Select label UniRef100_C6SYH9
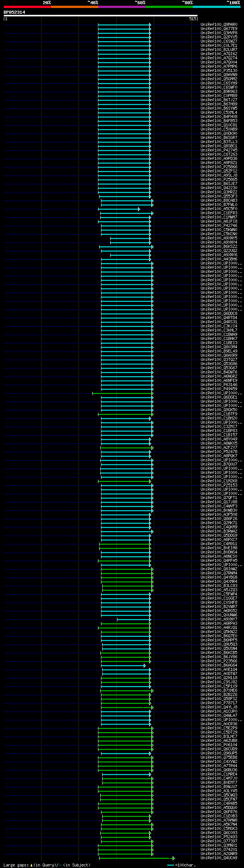 pos(219,83)
